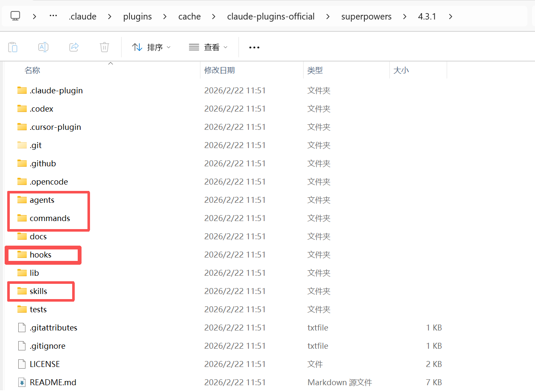Image resolution: width=535 pixels, height=392 pixels.
Task: Select the tests folder icon
Action: click(22, 309)
